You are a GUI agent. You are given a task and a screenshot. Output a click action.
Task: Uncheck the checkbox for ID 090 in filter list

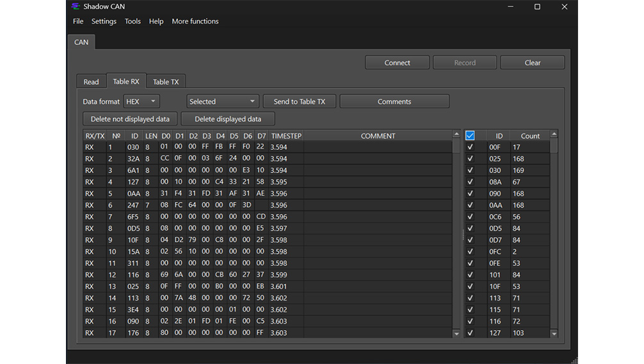click(x=471, y=194)
